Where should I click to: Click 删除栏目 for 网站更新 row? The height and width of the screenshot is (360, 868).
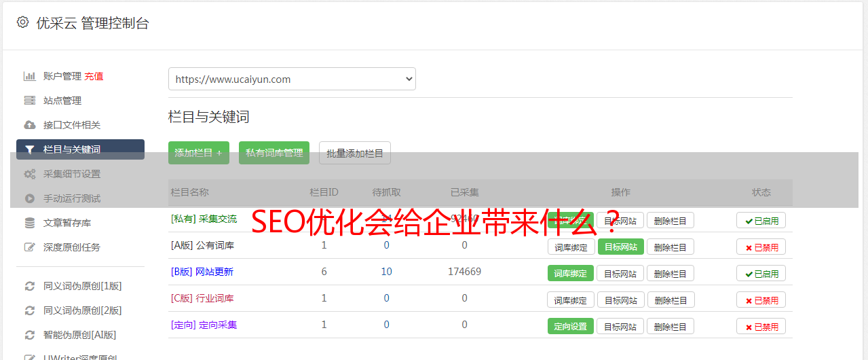tap(670, 273)
